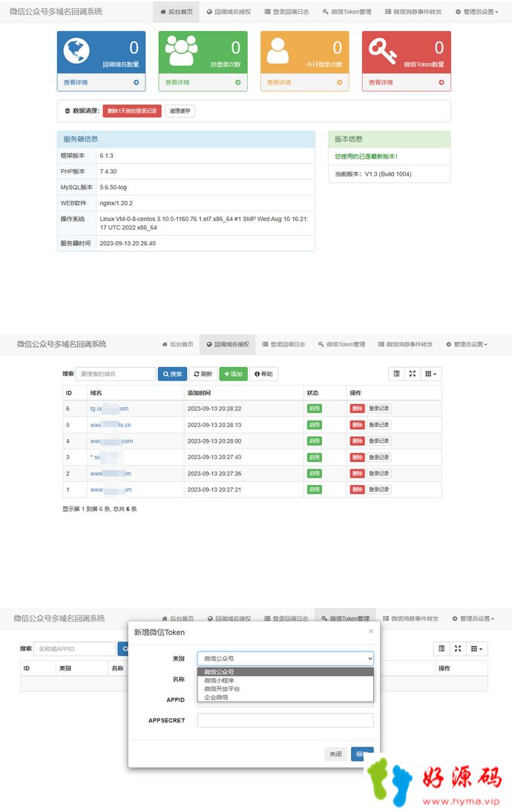Toggle 启用 status for the row added 20:28:22
The height and width of the screenshot is (812, 512).
point(314,409)
